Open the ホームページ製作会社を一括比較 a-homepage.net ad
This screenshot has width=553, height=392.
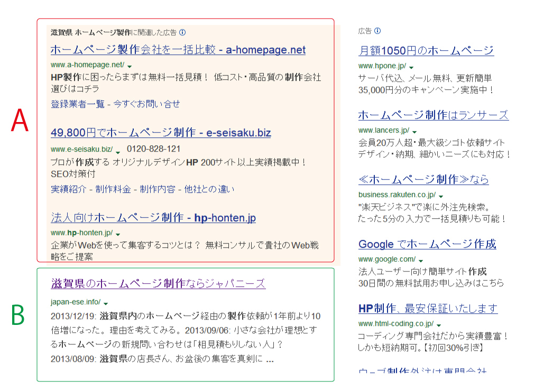[x=178, y=50]
